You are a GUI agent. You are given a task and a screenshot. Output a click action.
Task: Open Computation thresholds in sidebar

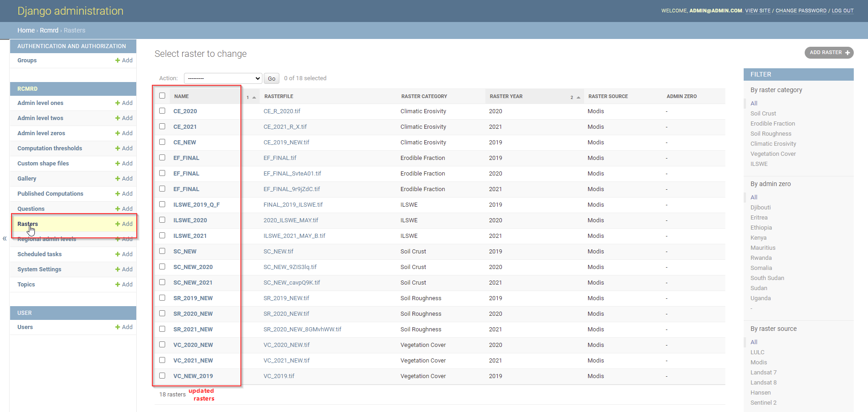coord(50,148)
